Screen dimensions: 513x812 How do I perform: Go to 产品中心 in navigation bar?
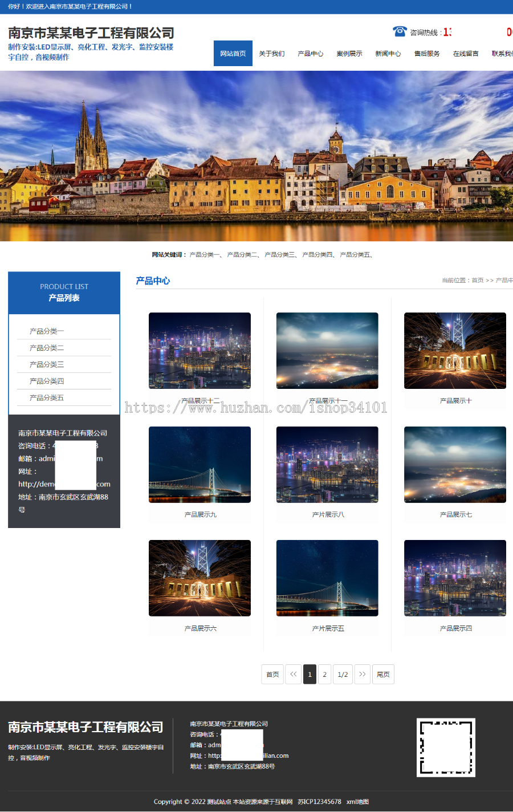(x=311, y=54)
